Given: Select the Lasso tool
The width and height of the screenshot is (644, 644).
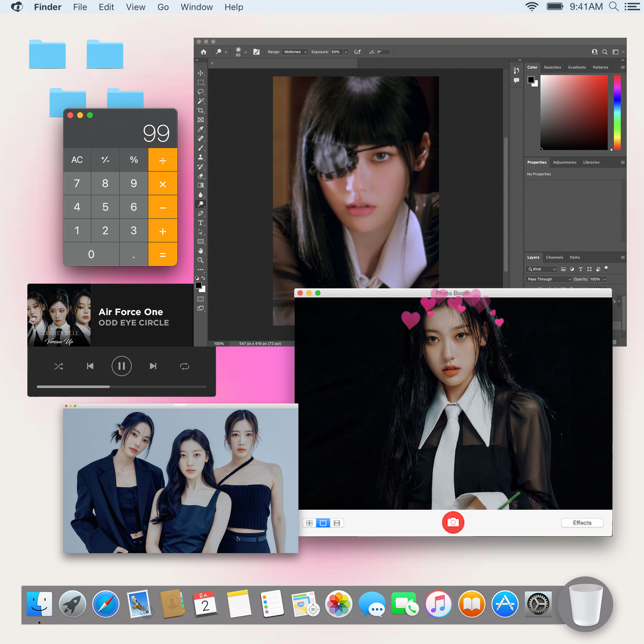Looking at the screenshot, I should [x=201, y=91].
